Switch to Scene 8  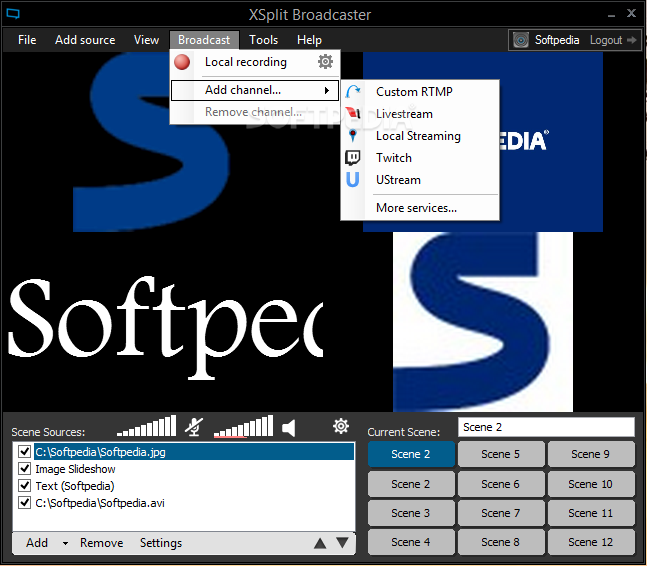tap(501, 542)
